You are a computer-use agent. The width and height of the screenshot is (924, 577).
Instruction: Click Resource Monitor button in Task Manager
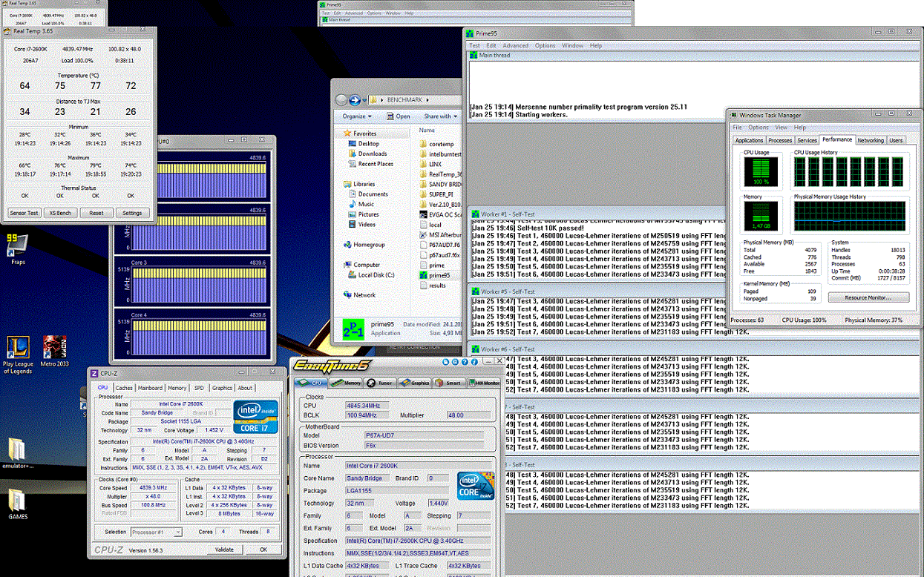point(868,297)
